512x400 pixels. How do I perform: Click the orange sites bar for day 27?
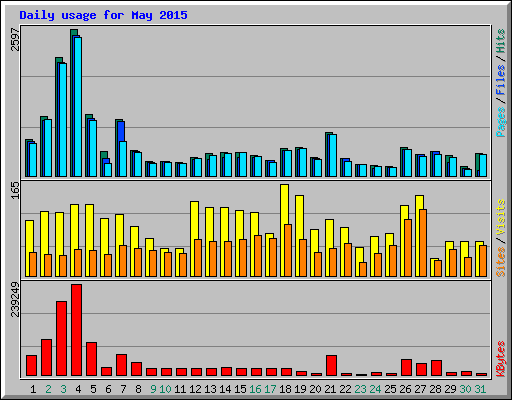pyautogui.click(x=423, y=243)
